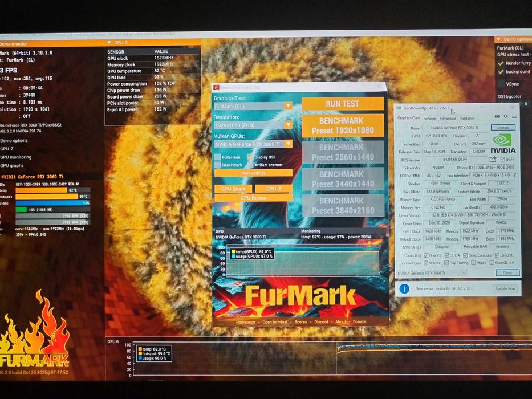Image resolution: width=532 pixels, height=399 pixels.
Task: Enable the Benchmark checkbox in FurMark launcher
Action: (217, 165)
